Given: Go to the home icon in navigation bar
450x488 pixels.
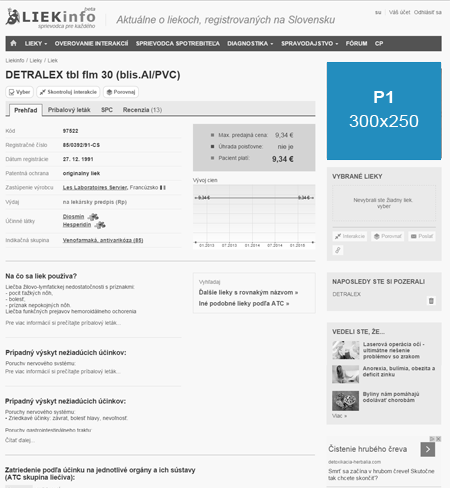Looking at the screenshot, I should 13,43.
